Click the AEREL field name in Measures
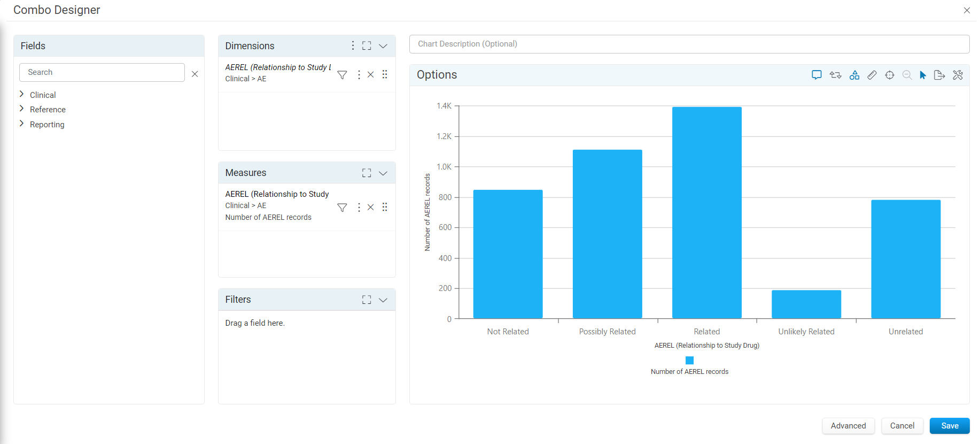This screenshot has width=980, height=444. [x=277, y=194]
